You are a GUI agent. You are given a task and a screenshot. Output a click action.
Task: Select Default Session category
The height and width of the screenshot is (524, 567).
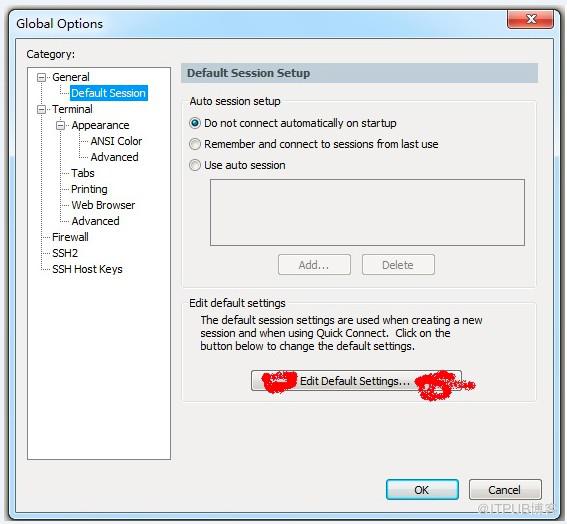tap(108, 93)
